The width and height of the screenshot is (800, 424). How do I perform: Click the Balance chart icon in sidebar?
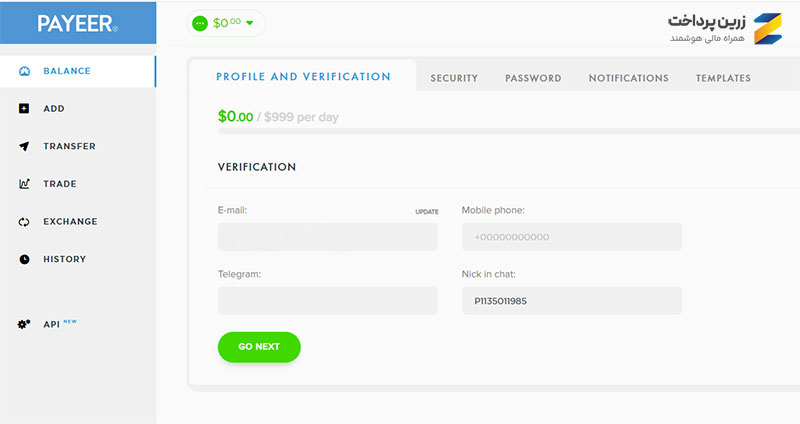pyautogui.click(x=24, y=71)
